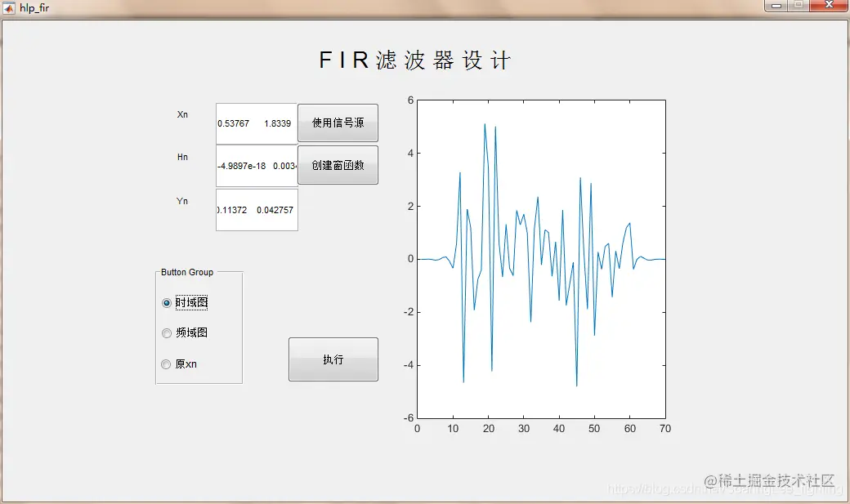Screen dimensions: 850x504
Task: Click the Yn value input field
Action: tap(257, 210)
